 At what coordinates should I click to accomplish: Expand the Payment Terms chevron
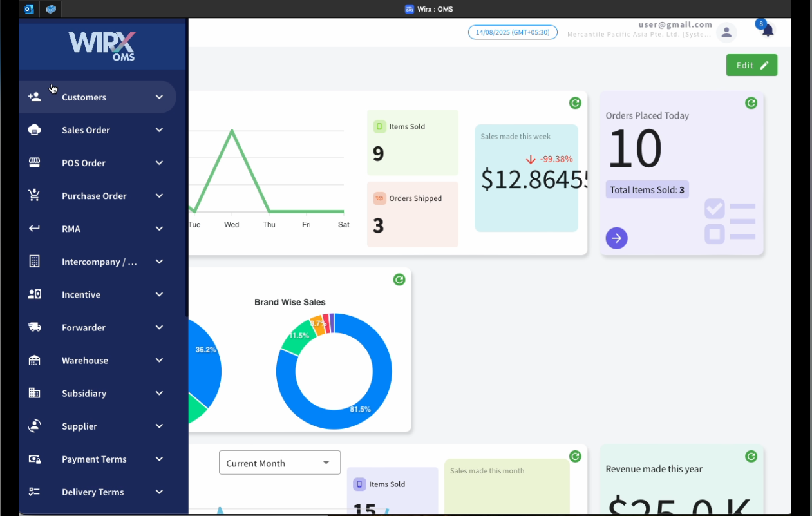coord(159,459)
